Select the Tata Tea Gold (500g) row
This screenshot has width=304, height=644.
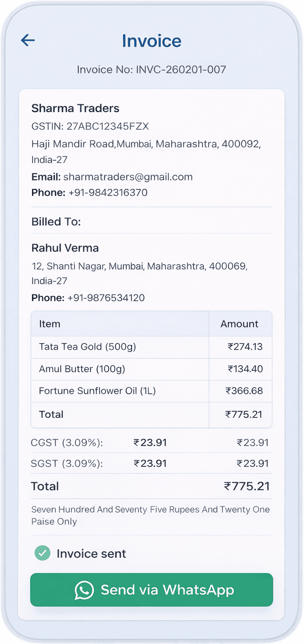(x=88, y=347)
